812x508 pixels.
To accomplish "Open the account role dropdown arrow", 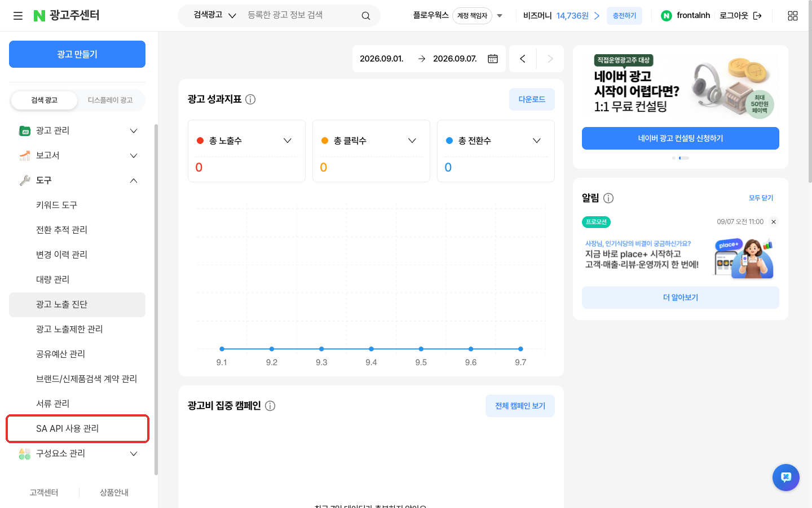I will [x=500, y=16].
